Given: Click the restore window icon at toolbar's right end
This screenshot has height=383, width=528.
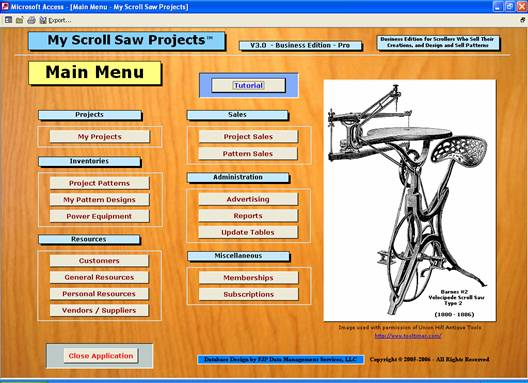Looking at the screenshot, I should pyautogui.click(x=523, y=20).
